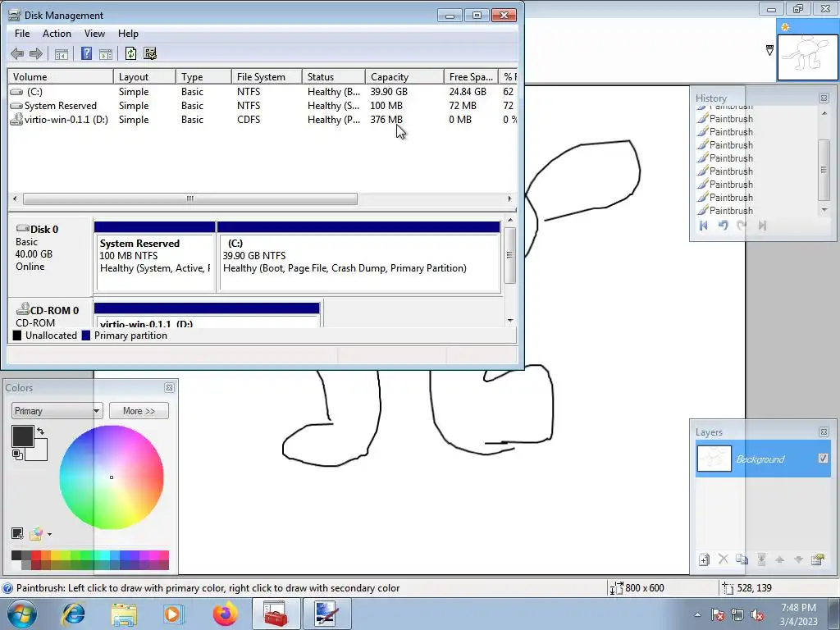The width and height of the screenshot is (840, 630).
Task: Click the Disk 0 label in graphical view
Action: coord(44,230)
